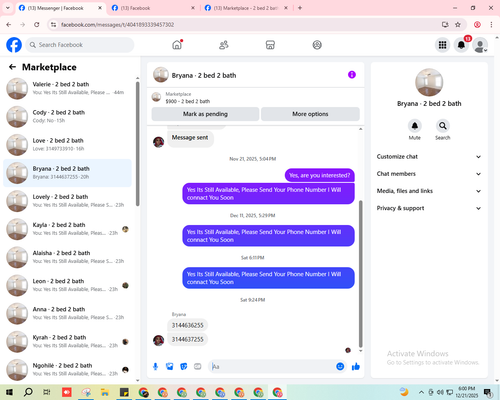500x400 pixels.
Task: Attach a photo file in the composer
Action: click(x=170, y=367)
